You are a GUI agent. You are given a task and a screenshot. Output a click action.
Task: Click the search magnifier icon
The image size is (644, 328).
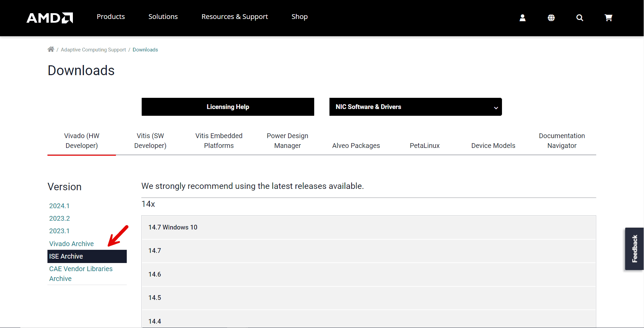[x=580, y=18]
